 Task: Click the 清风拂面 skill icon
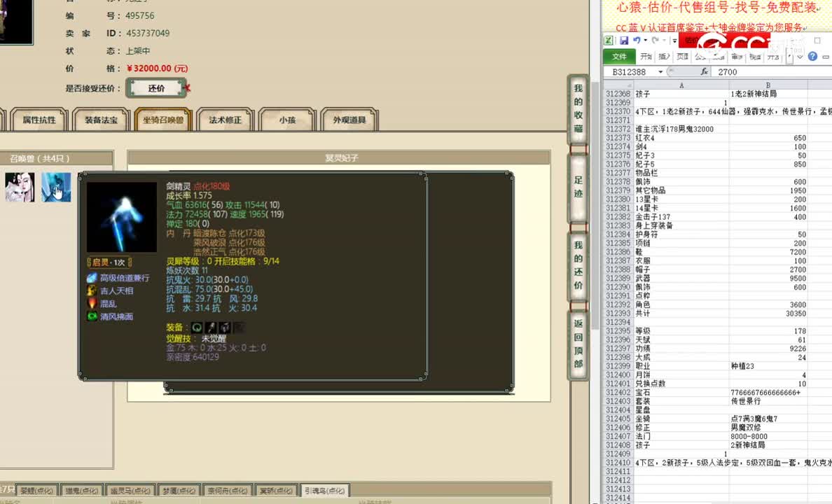(92, 316)
